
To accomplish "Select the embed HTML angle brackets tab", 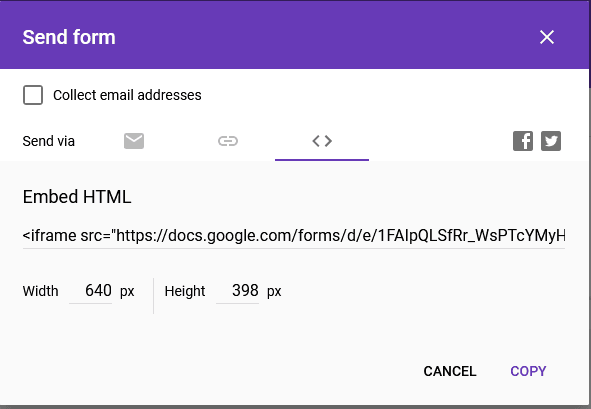I will pos(322,141).
